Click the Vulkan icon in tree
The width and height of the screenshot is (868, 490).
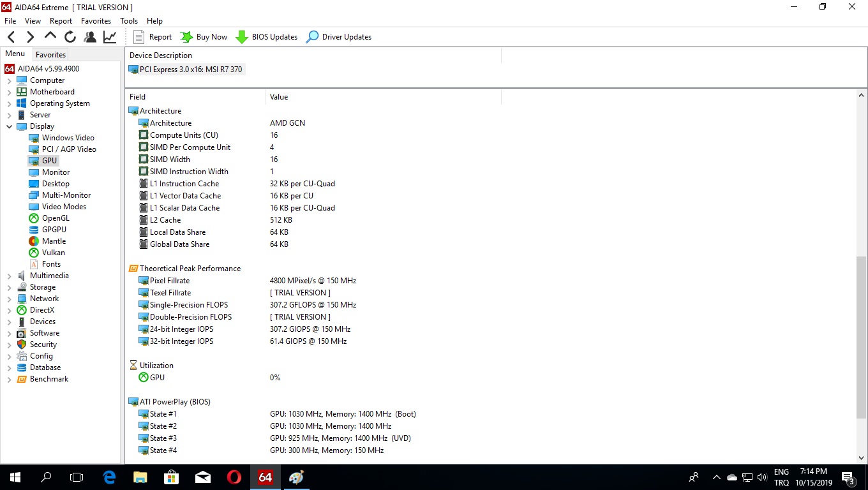pos(34,253)
